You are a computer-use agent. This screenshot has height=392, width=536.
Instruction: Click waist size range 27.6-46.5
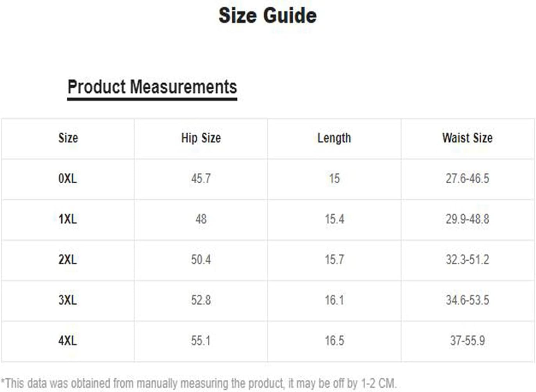(467, 179)
